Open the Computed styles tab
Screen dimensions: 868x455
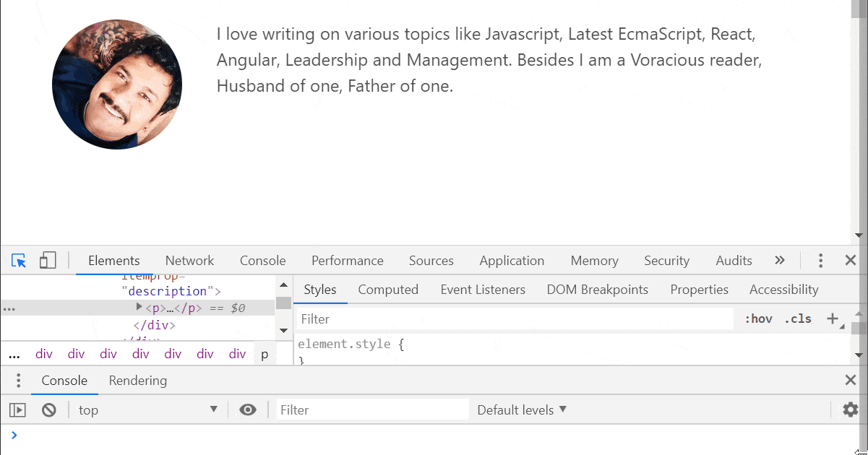pyautogui.click(x=388, y=290)
